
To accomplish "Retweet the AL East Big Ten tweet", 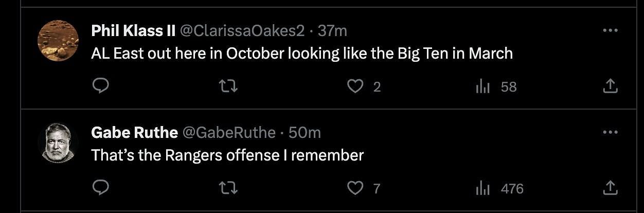I will coord(228,86).
